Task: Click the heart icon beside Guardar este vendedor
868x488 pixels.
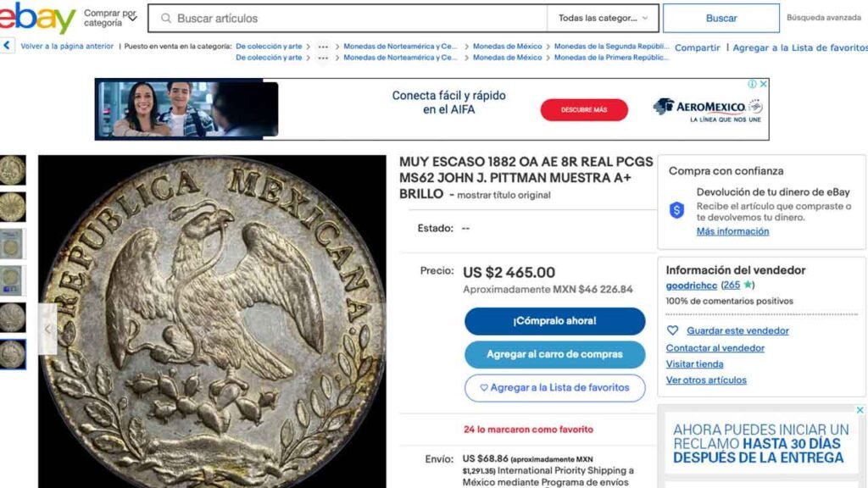Action: [x=672, y=330]
